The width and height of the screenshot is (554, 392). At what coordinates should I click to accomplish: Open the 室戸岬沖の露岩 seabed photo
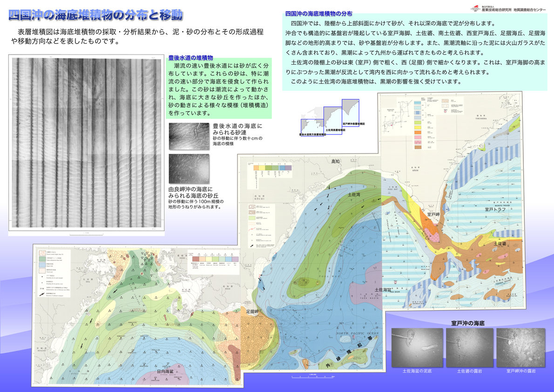[x=521, y=347]
